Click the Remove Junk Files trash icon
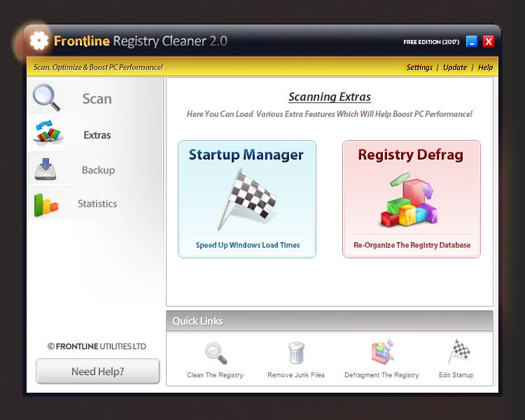The width and height of the screenshot is (525, 420). coord(296,353)
